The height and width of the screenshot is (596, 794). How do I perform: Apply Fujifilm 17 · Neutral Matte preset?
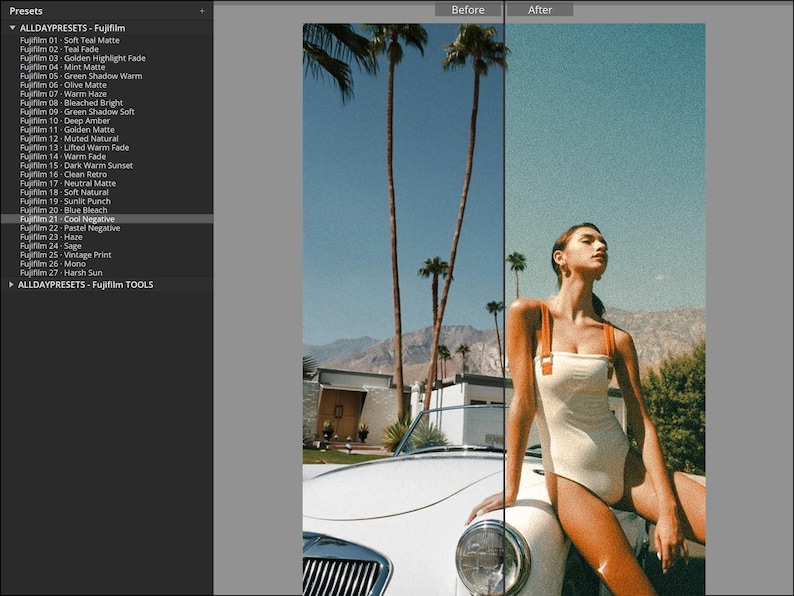click(68, 183)
